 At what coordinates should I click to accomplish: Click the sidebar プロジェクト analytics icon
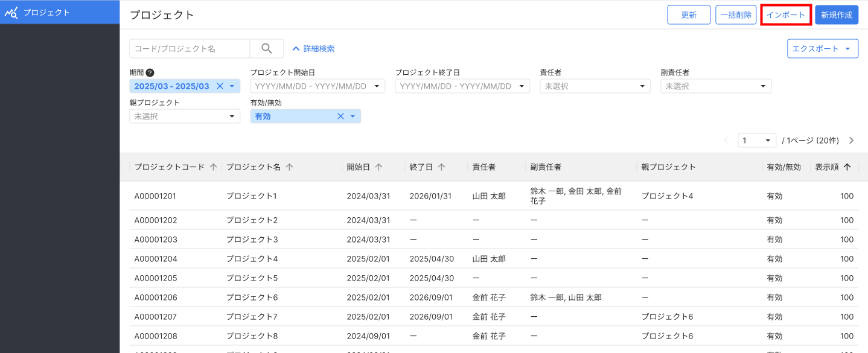click(11, 12)
